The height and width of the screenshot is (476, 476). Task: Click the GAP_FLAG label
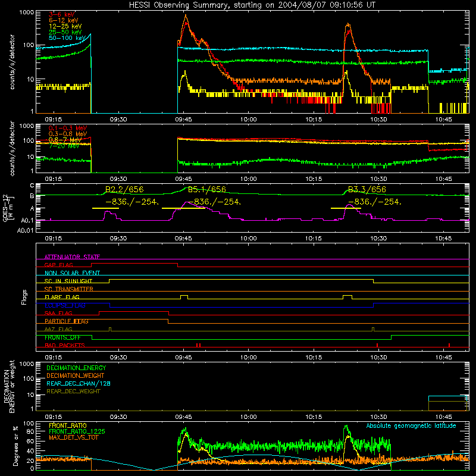tap(58, 265)
